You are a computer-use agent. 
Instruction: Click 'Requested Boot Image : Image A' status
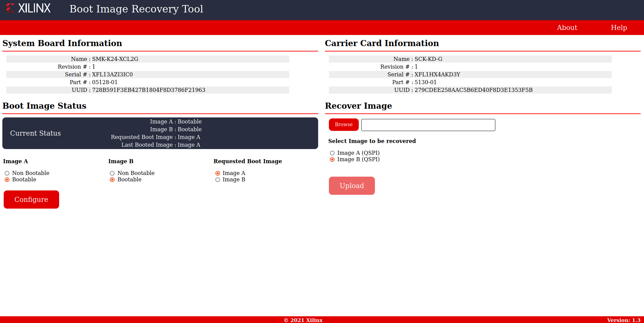(x=156, y=137)
